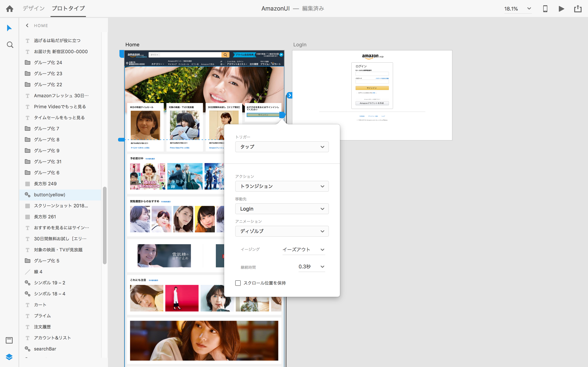Open the アクション dropdown showing トランジション
The image size is (588, 367).
click(282, 186)
